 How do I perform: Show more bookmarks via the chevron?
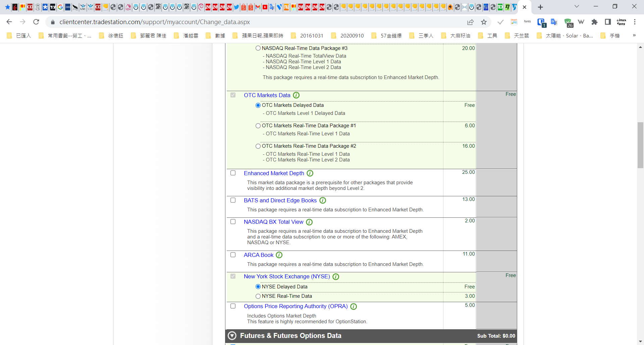tap(634, 35)
